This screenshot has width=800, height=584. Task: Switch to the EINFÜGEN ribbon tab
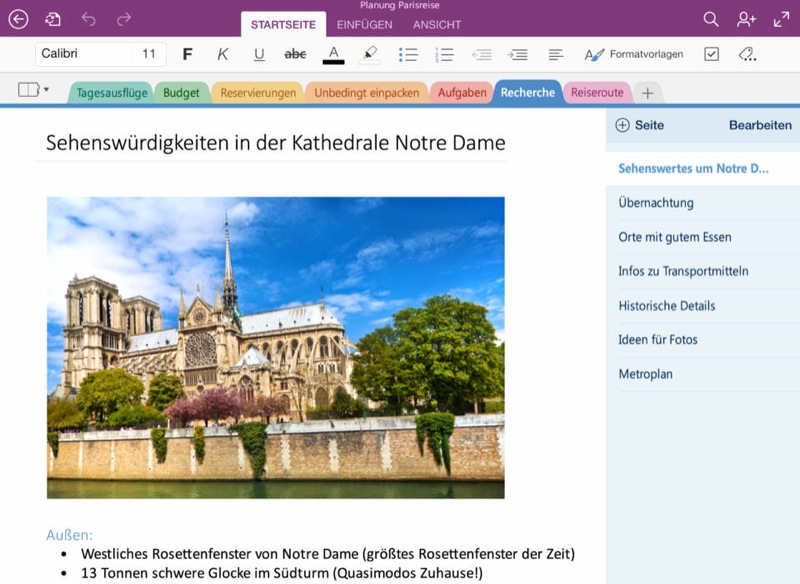click(364, 24)
